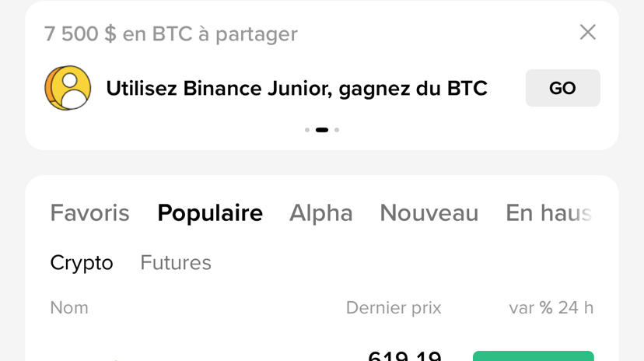Open the Alpha tab
Viewport: 644px width, 361px height.
(320, 213)
